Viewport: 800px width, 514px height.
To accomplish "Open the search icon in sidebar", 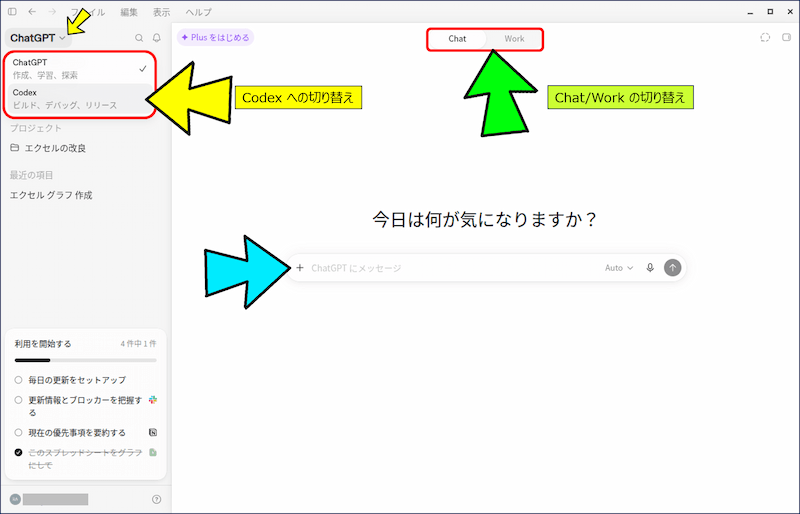I will (139, 38).
